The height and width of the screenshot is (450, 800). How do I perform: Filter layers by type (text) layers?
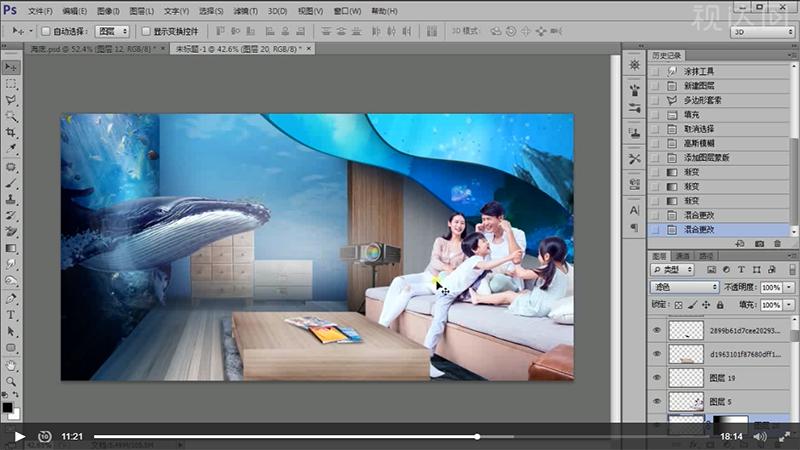[741, 269]
